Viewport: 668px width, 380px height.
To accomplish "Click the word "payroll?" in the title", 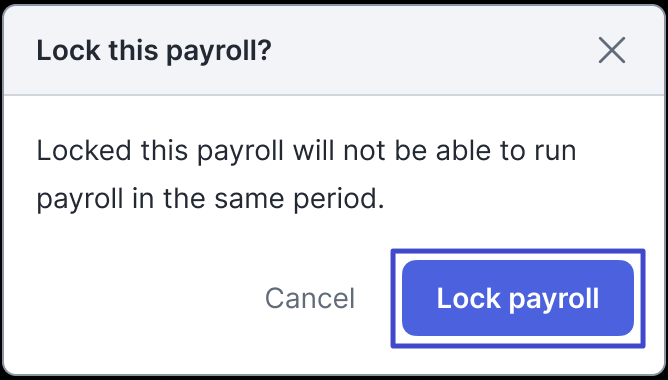I will click(219, 52).
